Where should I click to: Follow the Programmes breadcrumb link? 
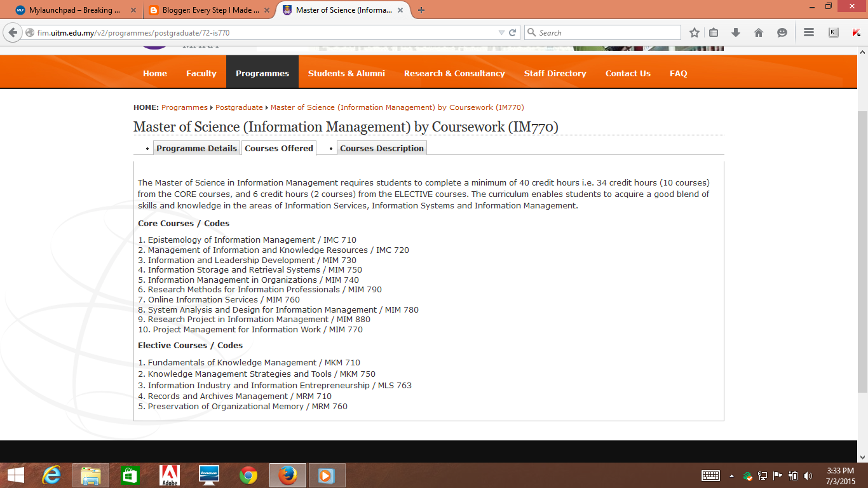(184, 107)
